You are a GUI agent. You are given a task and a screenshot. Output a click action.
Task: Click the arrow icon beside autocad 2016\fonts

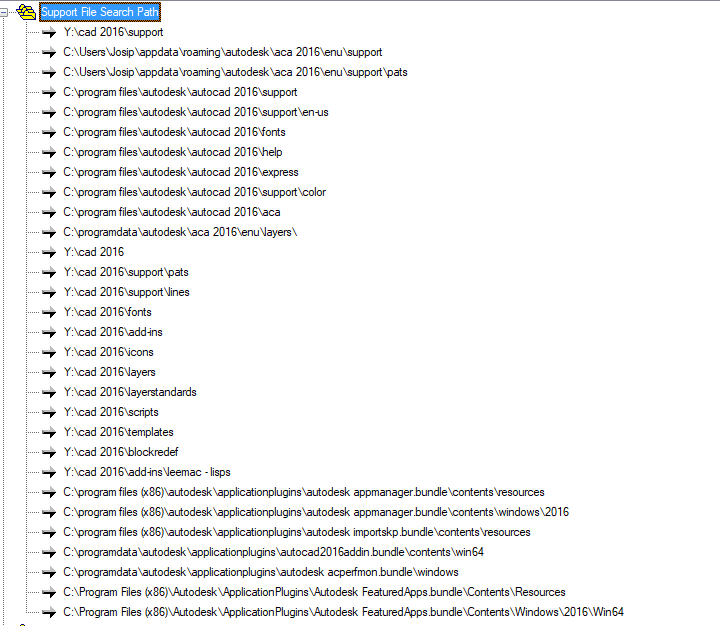coord(49,133)
